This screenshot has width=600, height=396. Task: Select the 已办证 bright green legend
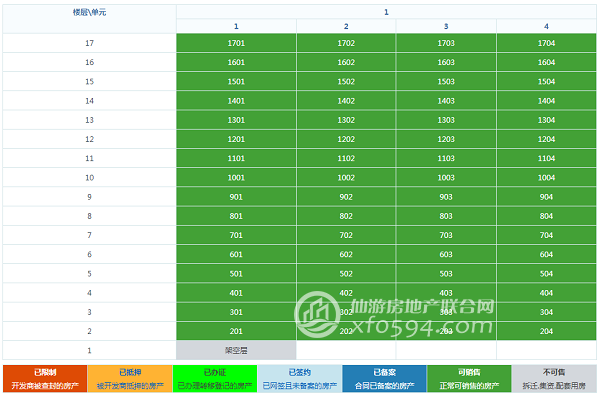215,379
